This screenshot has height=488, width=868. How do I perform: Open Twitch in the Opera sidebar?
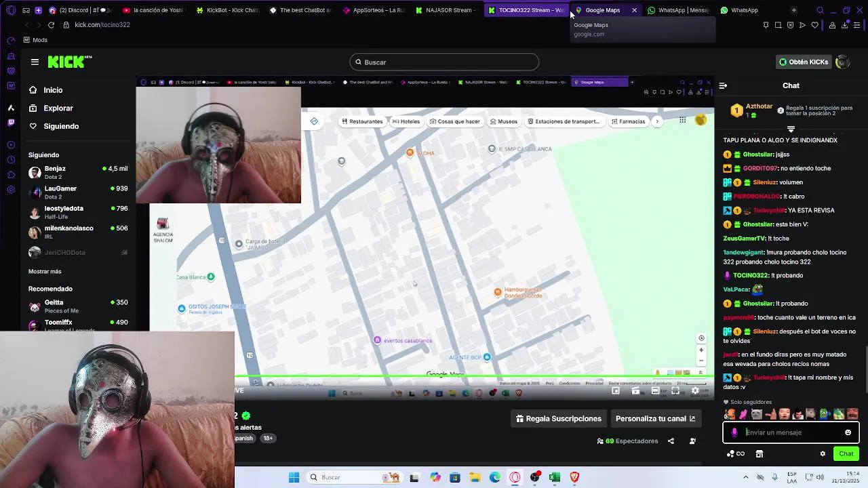(11, 123)
